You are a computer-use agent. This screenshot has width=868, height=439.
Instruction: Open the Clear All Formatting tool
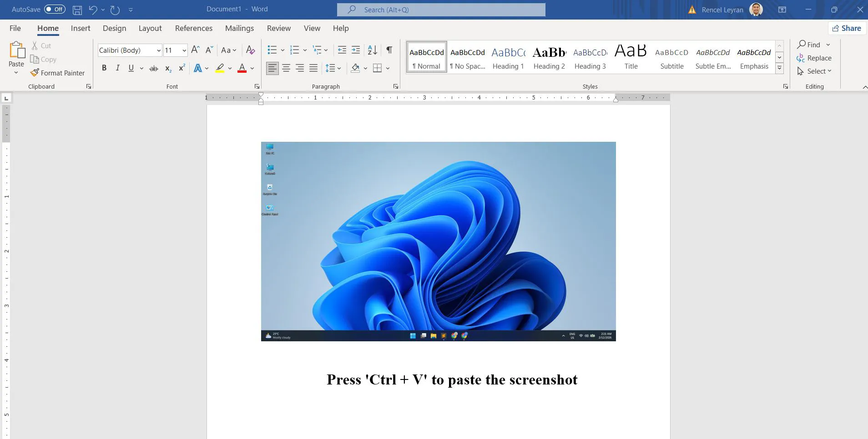click(250, 50)
